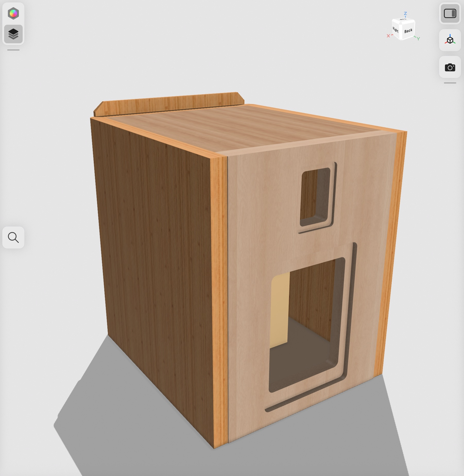
Task: Click the Right face of view cube
Action: tap(396, 30)
